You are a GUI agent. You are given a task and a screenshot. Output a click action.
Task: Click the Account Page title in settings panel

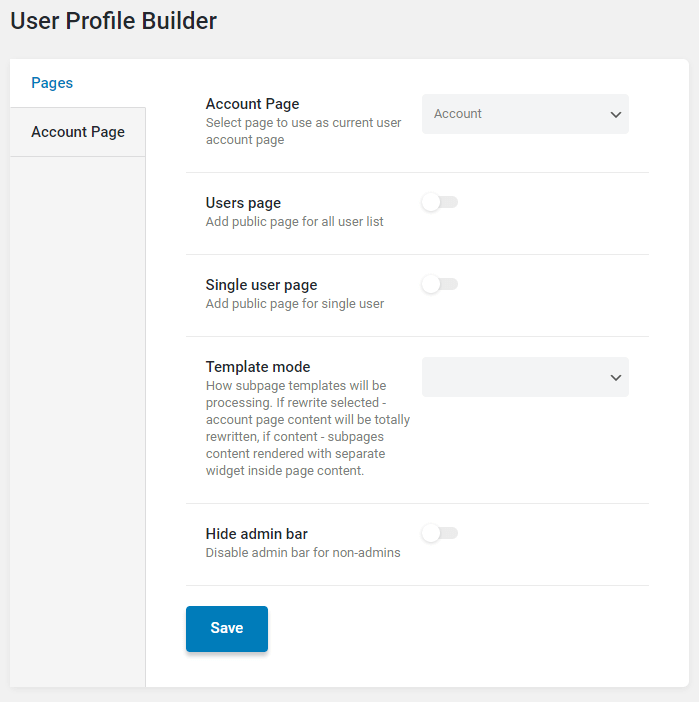(x=252, y=104)
